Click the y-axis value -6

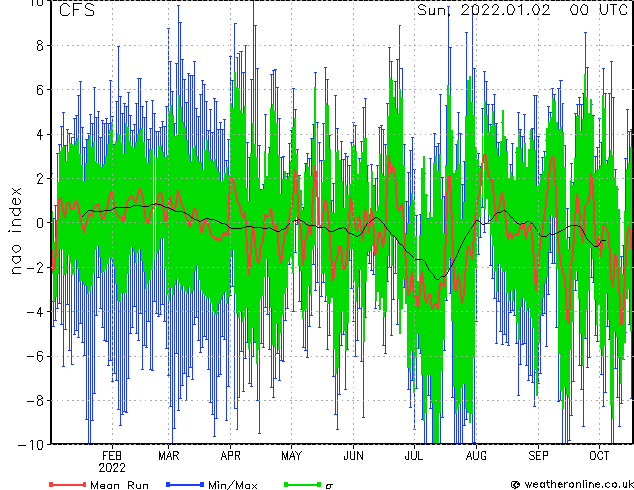tap(36, 356)
